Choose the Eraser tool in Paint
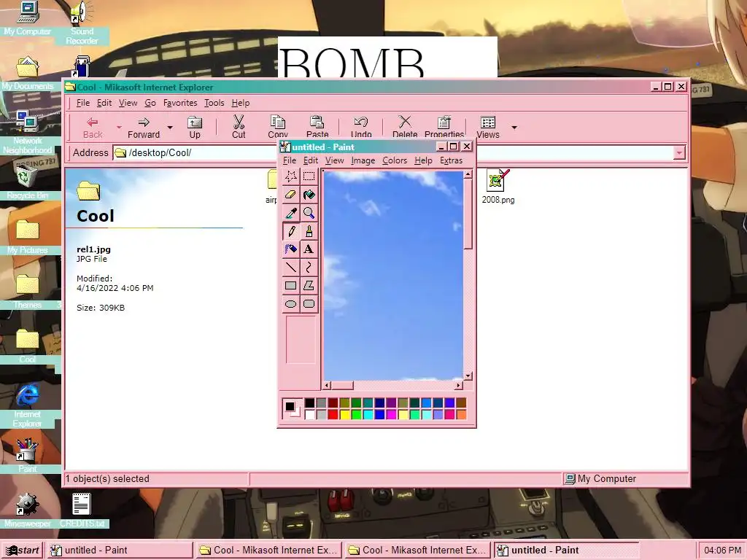 290,195
